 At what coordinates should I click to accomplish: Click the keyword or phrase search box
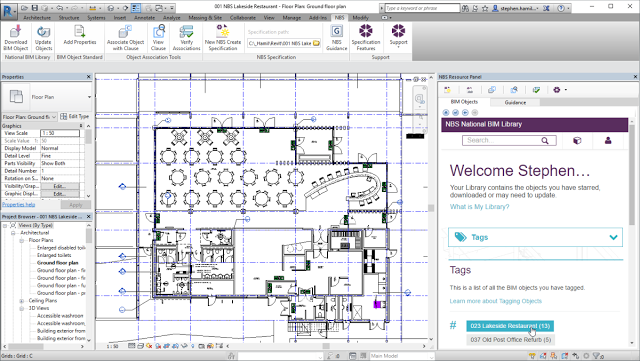(x=422, y=8)
